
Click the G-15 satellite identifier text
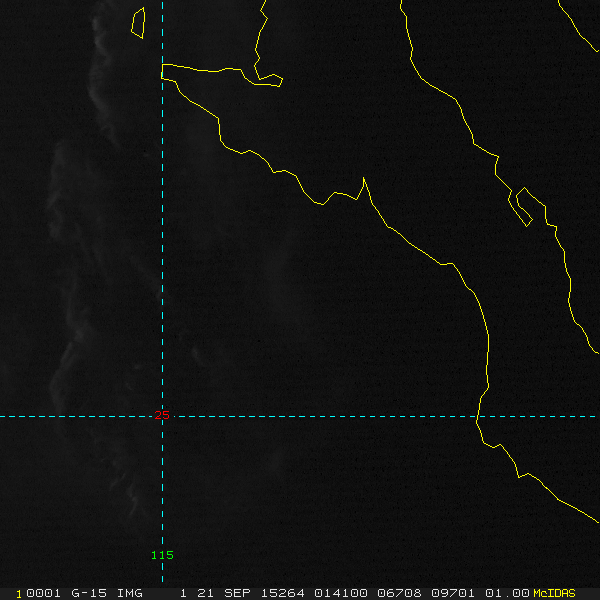pos(89,593)
